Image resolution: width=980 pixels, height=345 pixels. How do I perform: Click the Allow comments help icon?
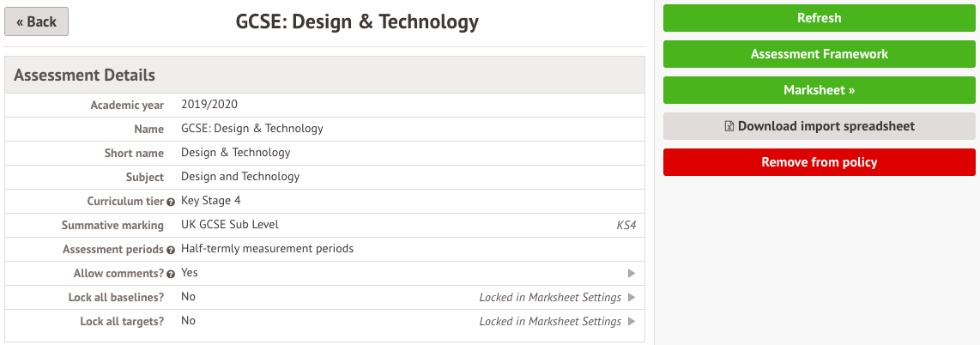click(x=171, y=274)
